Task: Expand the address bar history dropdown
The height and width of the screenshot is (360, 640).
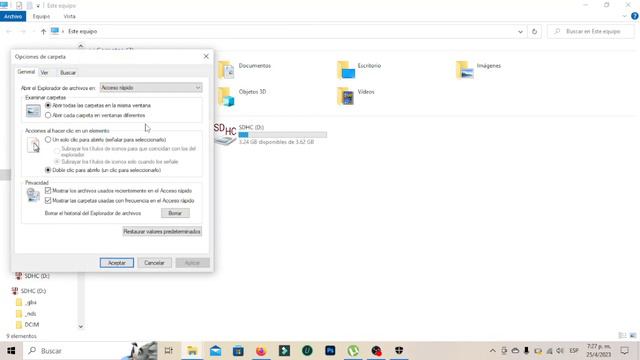Action: 520,31
